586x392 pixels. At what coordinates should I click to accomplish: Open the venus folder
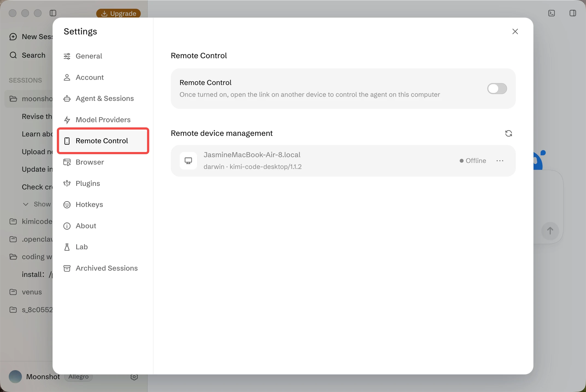[26, 292]
